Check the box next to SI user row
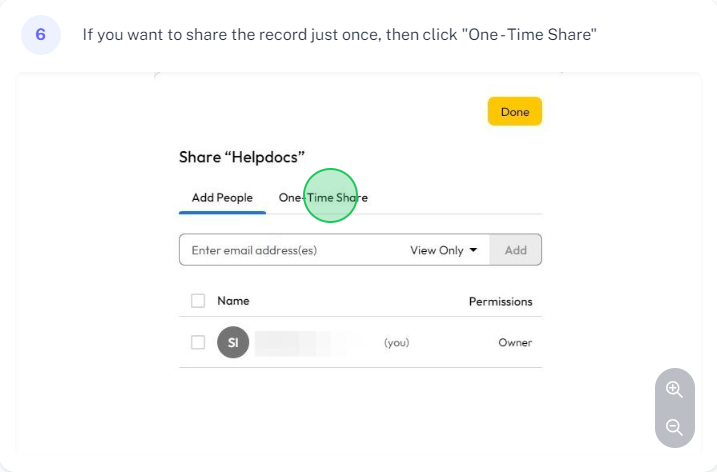Viewport: 717px width, 472px height. pos(198,342)
